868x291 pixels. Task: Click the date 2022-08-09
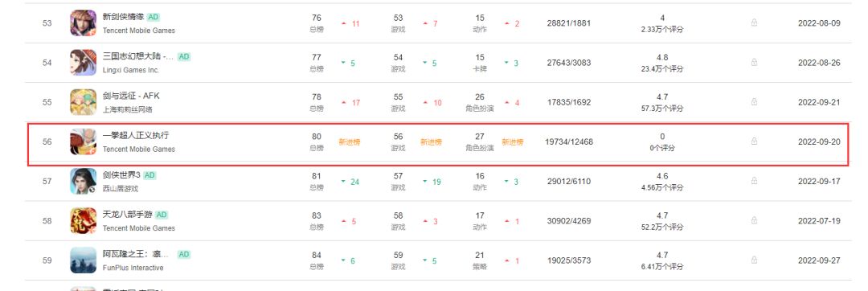coord(819,23)
